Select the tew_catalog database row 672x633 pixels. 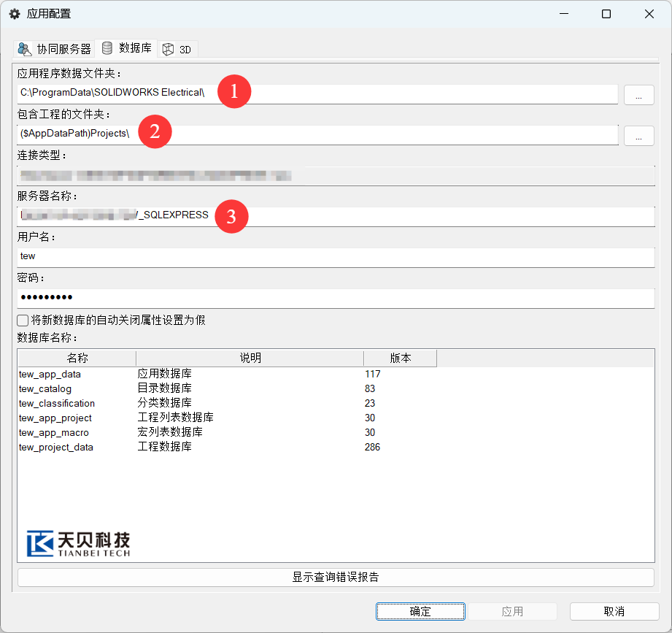pos(45,388)
